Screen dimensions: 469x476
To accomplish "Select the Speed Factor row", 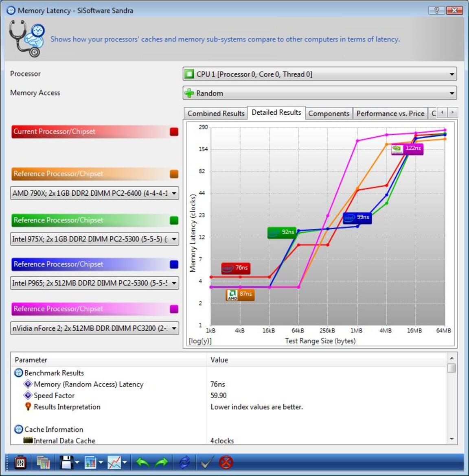I will pos(228,395).
